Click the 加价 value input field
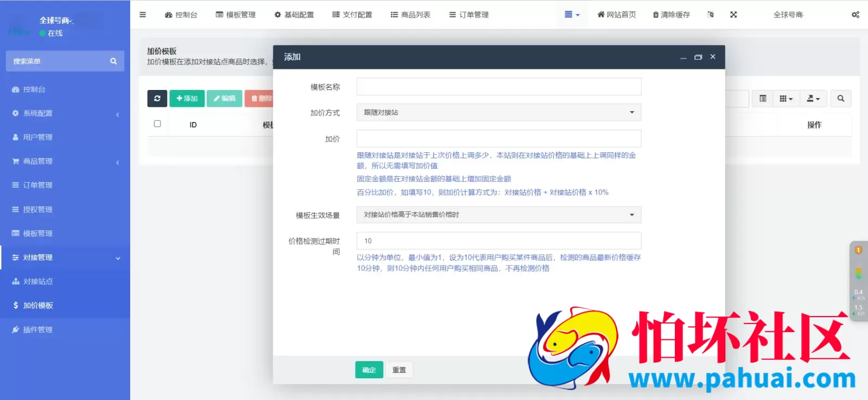Screen dimensions: 868x400 tap(499, 138)
